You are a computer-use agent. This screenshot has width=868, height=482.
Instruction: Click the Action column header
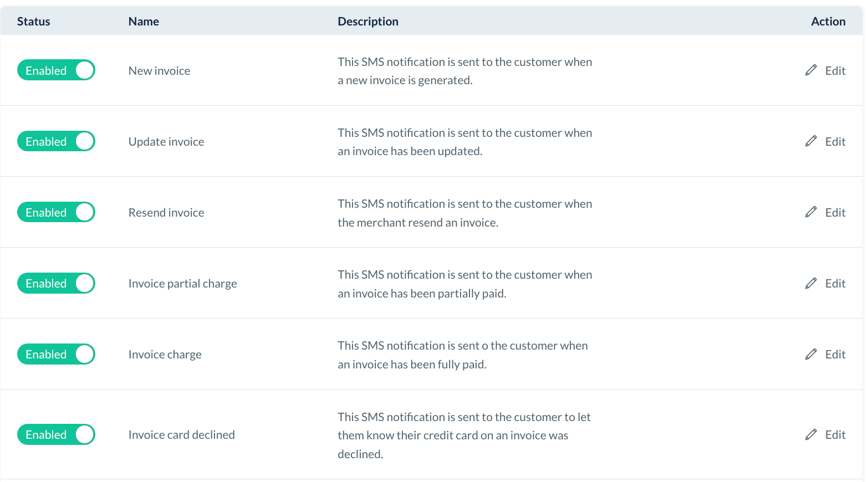828,22
